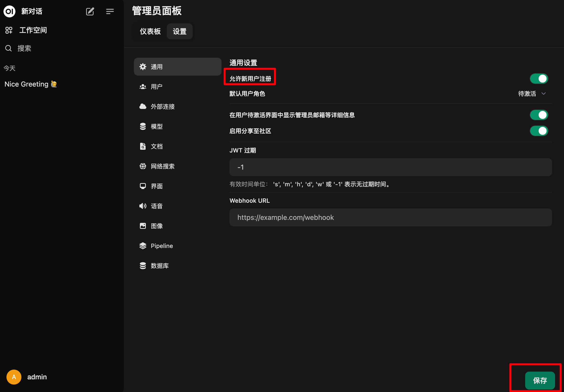Screen dimensions: 564x392
Task: Toggle show admin email details switch
Action: tap(539, 115)
